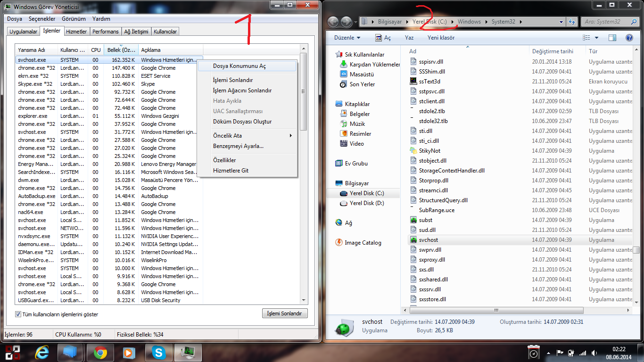
Task: Choose Hizmetlere Git from context menu
Action: [247, 171]
